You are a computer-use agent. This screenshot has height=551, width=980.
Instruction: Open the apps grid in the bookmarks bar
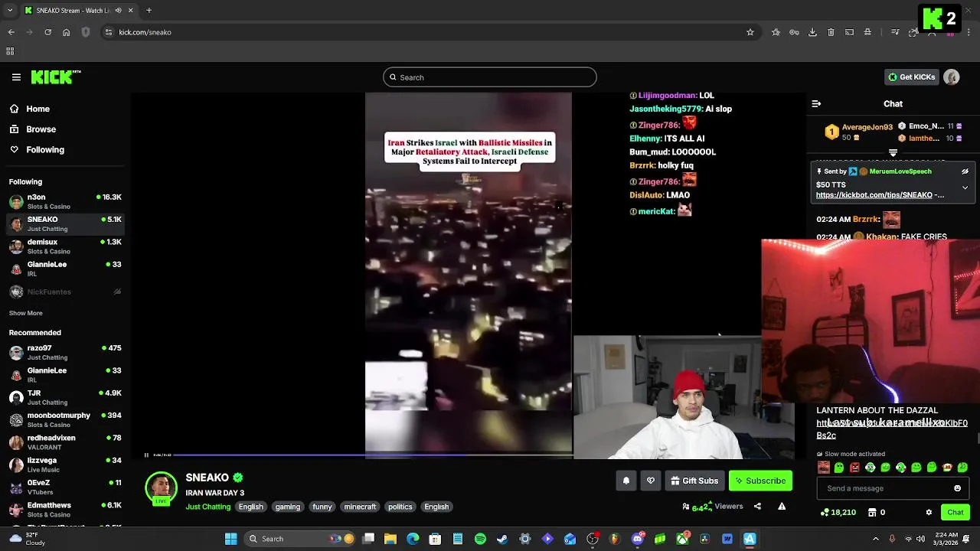click(10, 51)
